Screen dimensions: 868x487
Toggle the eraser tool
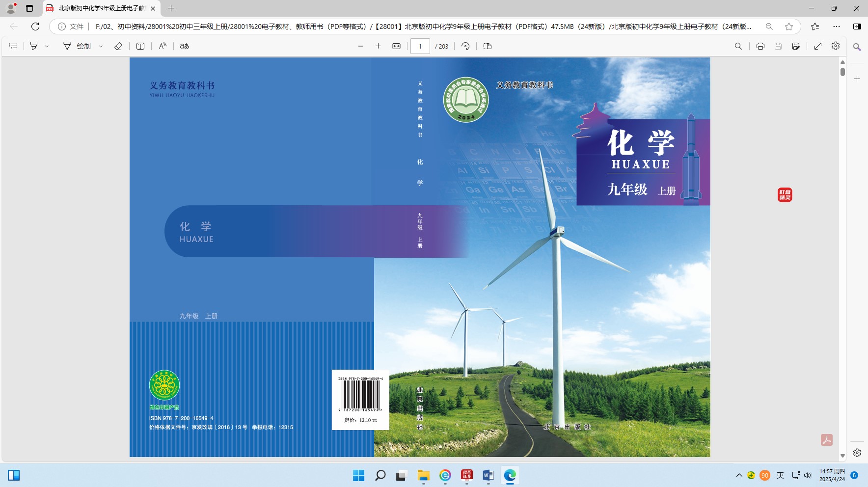coord(118,46)
